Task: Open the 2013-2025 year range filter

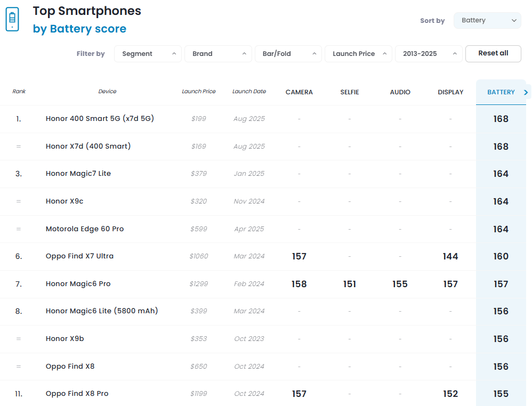Action: pos(428,54)
